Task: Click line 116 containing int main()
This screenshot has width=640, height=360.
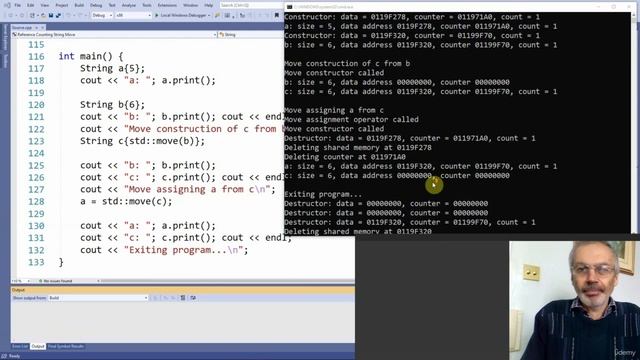Action: coord(90,56)
